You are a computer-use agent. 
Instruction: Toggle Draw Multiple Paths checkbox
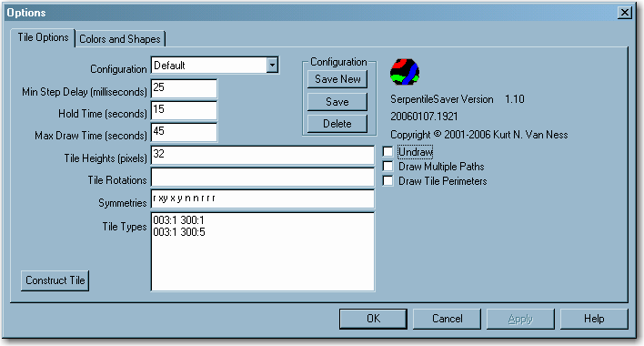point(387,166)
